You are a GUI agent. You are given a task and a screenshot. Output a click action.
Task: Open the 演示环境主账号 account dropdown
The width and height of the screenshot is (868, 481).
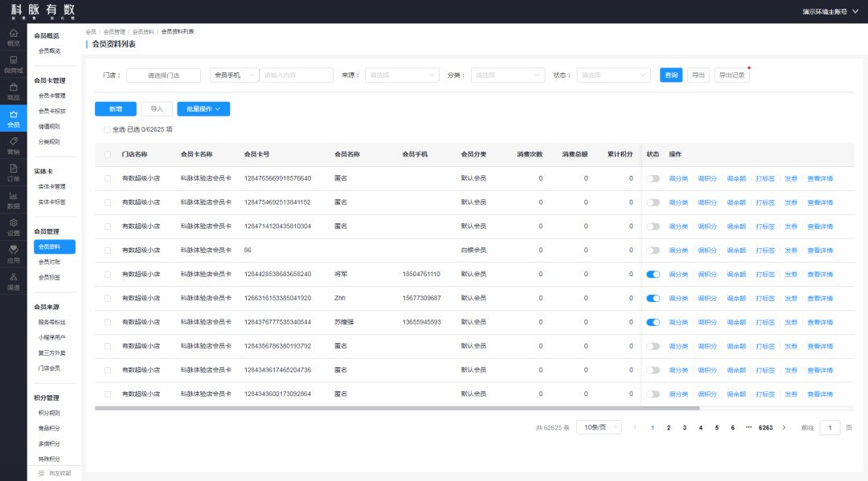830,11
